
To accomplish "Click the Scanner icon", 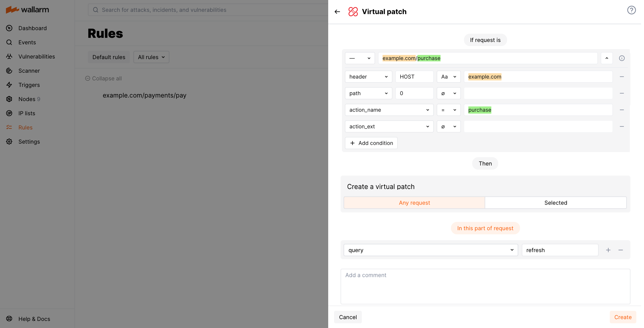I will [x=9, y=71].
